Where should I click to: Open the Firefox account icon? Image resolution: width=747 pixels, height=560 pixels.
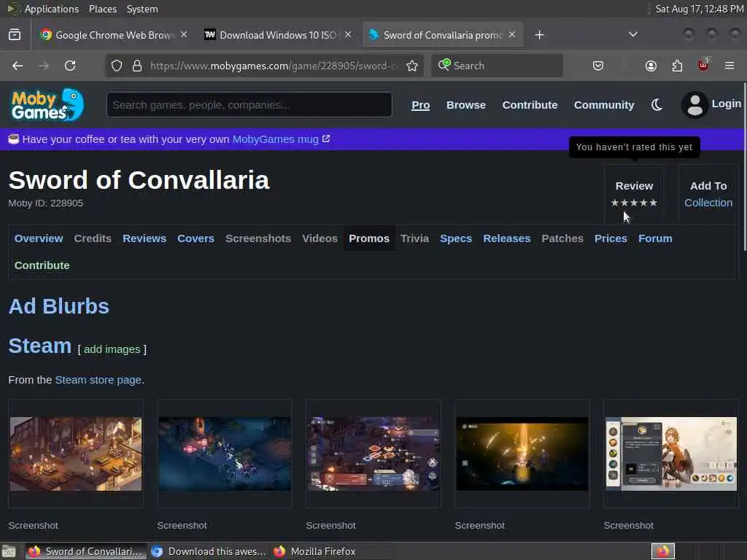pos(651,66)
